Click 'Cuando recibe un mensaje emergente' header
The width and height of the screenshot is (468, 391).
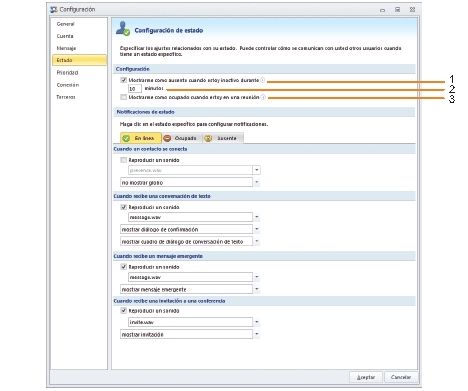click(x=158, y=256)
